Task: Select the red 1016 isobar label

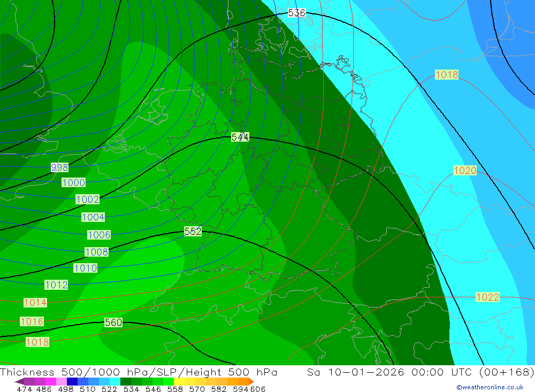Action: pyautogui.click(x=32, y=322)
